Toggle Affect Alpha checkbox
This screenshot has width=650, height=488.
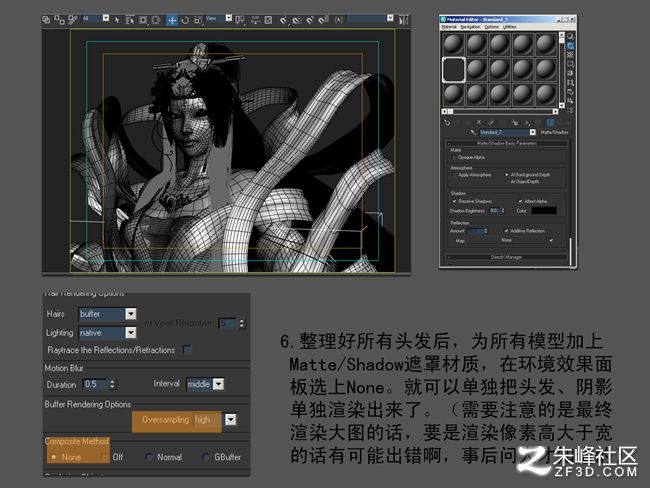(x=520, y=201)
